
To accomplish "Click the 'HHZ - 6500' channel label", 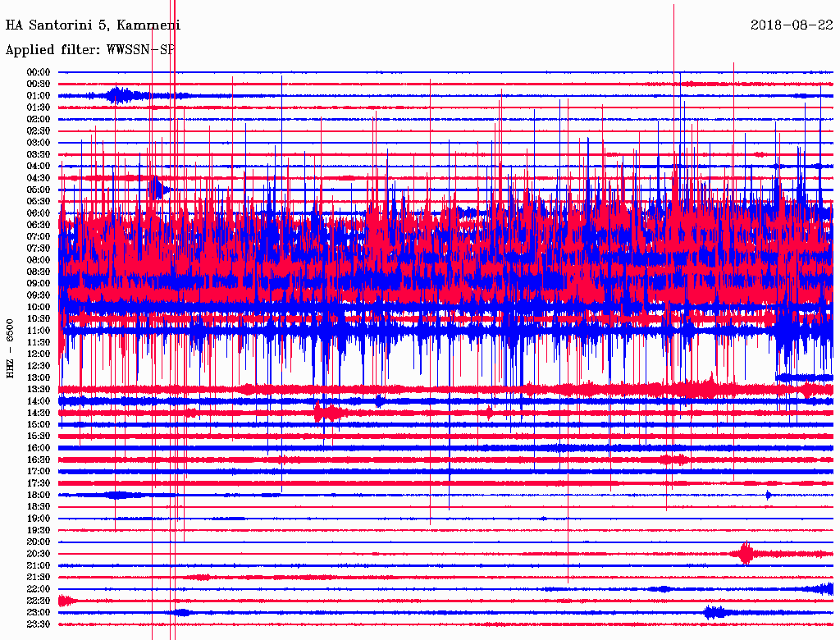I will 10,349.
